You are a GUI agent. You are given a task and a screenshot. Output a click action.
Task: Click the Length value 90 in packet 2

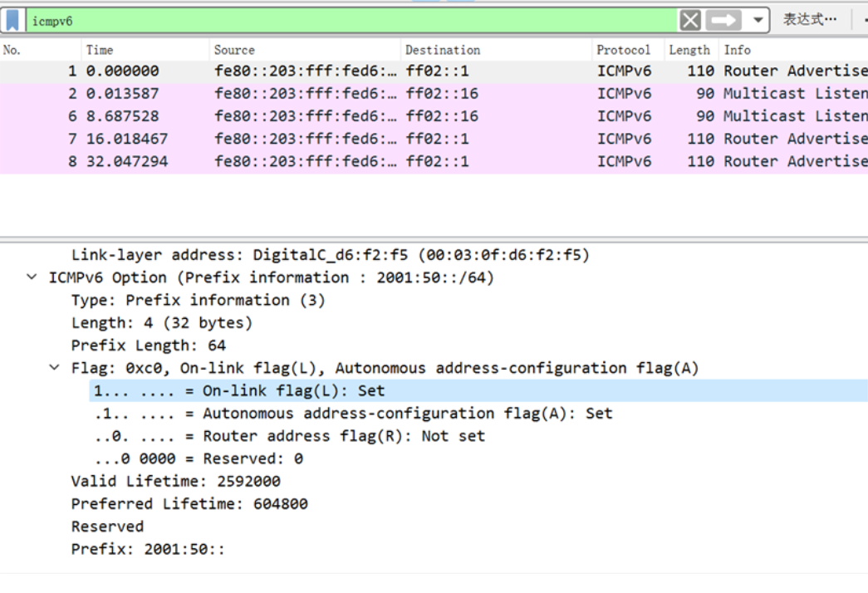pos(705,94)
